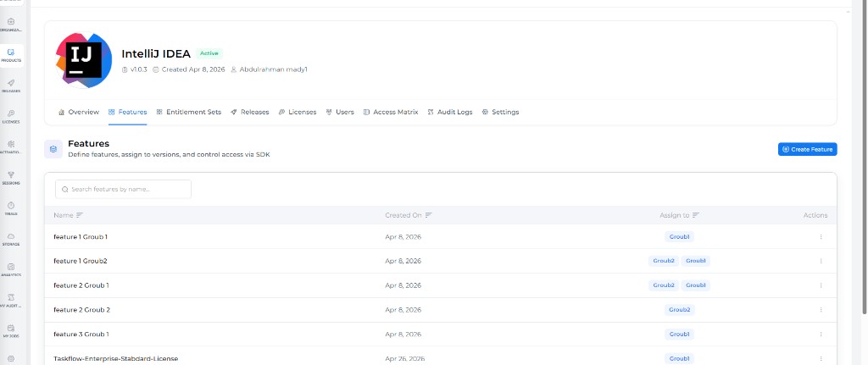
Task: Go to the Releases tab
Action: point(250,112)
